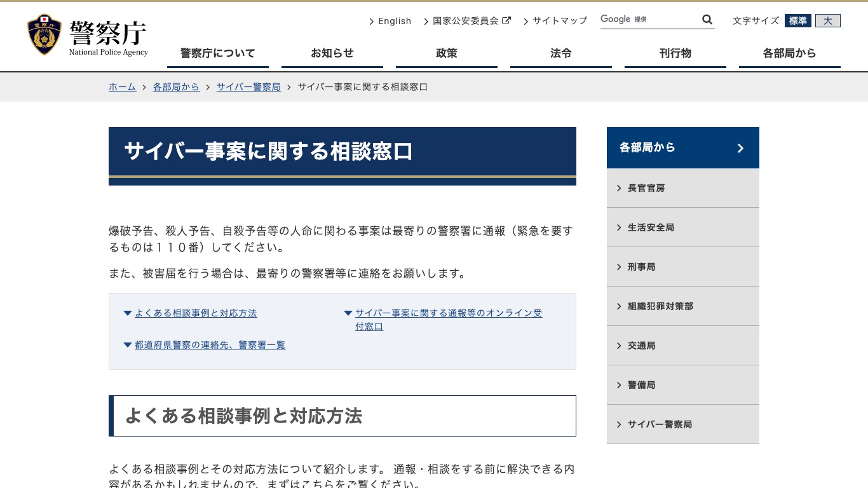The image size is (868, 488).
Task: Click the triangle marker before 都道府県警察の連絡先
Action: point(128,345)
